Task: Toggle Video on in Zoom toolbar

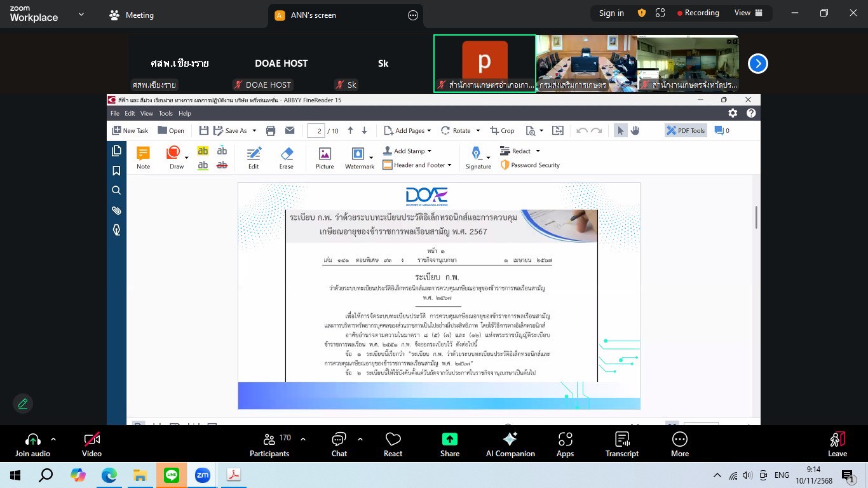Action: (92, 440)
